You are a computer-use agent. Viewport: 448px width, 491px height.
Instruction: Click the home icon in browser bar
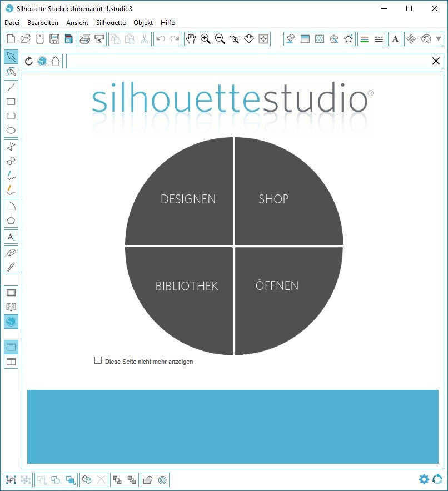(56, 61)
